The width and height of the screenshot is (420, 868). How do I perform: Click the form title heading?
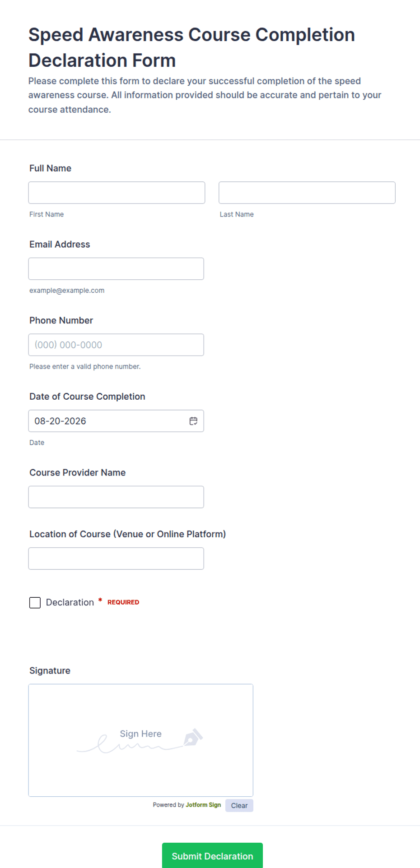(x=191, y=47)
